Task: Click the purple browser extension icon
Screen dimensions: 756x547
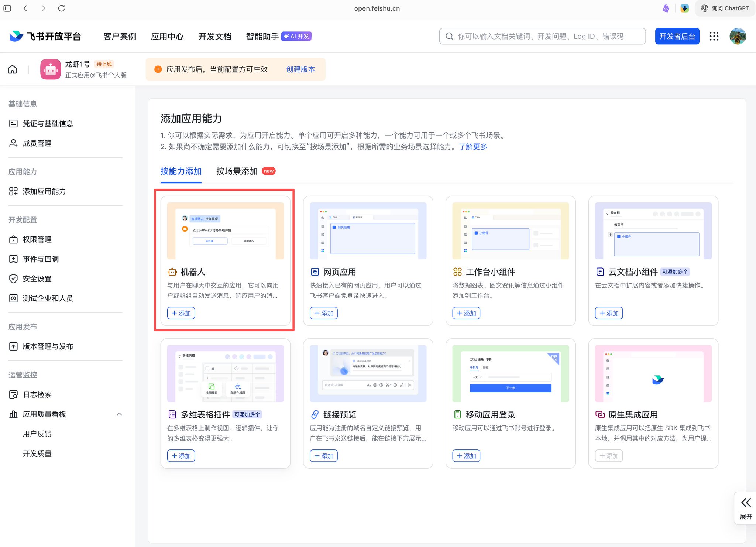Action: click(666, 8)
